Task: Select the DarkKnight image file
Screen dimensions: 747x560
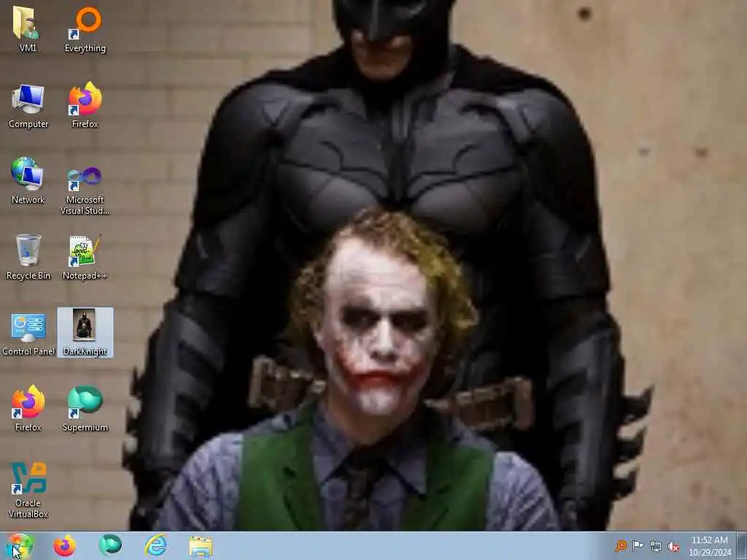Action: point(85,332)
